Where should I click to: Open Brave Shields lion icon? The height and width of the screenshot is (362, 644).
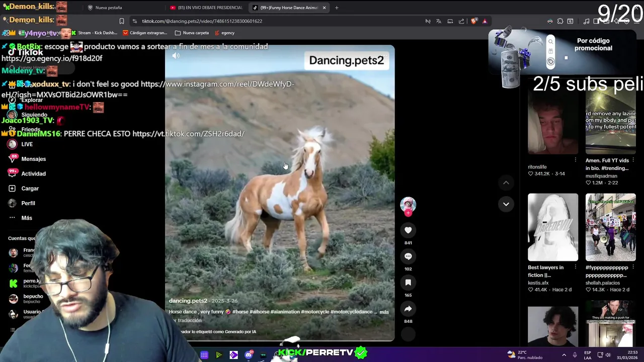tap(474, 21)
